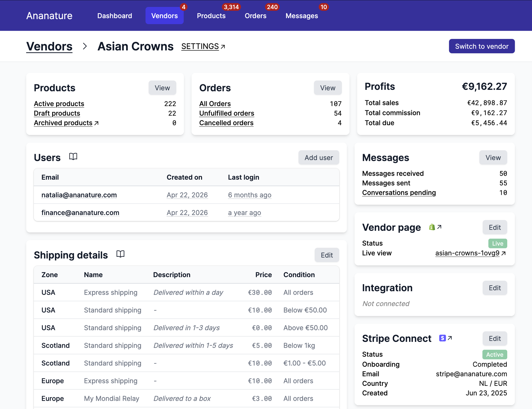Screen dimensions: 532x409
Task: Click the Live status badge
Action: (x=497, y=244)
